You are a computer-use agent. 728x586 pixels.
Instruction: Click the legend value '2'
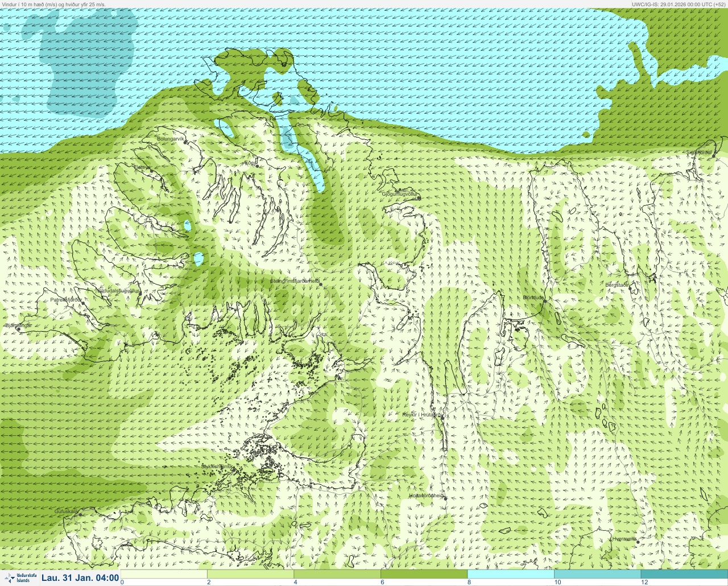pyautogui.click(x=209, y=582)
